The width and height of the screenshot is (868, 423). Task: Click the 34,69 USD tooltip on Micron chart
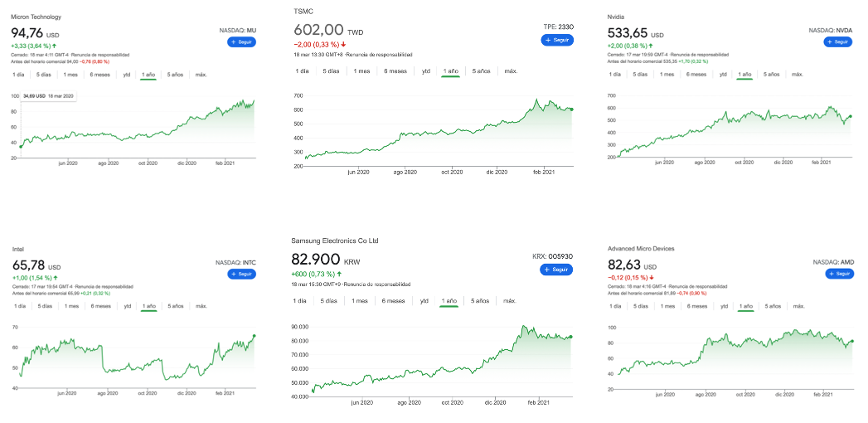click(48, 96)
